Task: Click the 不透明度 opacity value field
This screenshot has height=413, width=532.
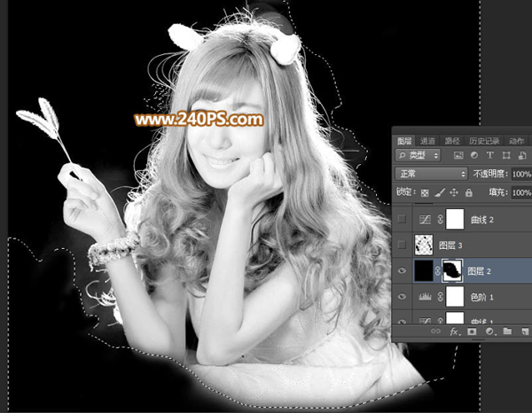Action: (521, 175)
